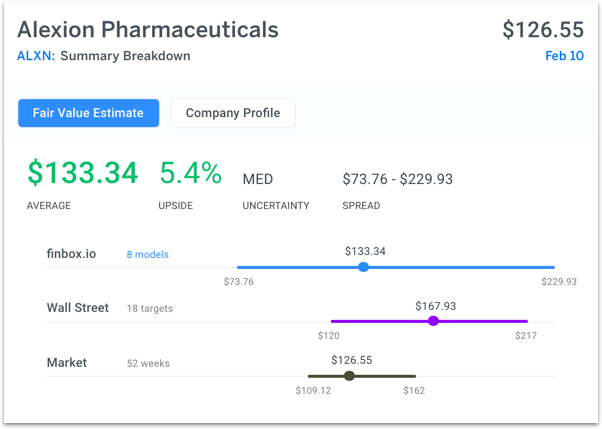This screenshot has width=602, height=429.
Task: Select the $133.34 average fair value
Action: point(83,173)
